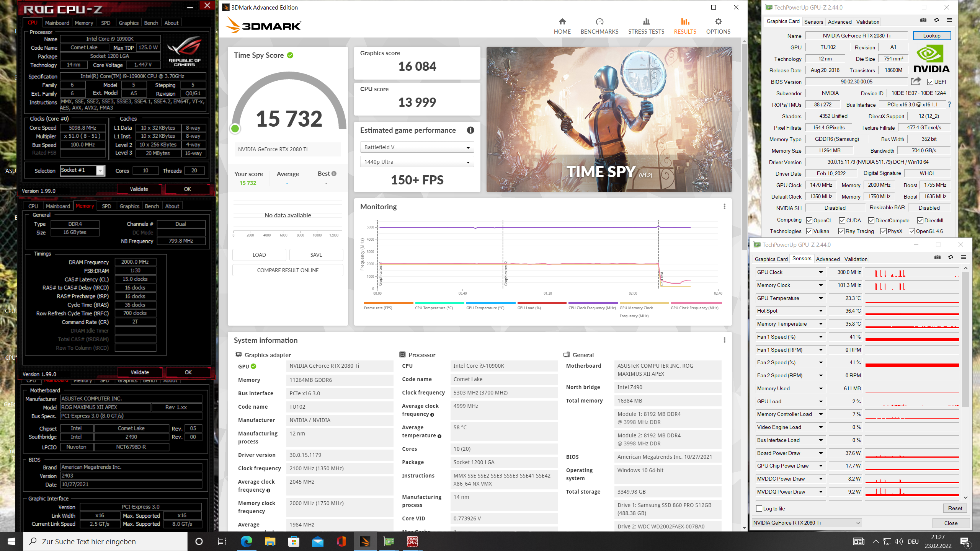Take screenshot in upper GPU-Z window

[x=923, y=20]
